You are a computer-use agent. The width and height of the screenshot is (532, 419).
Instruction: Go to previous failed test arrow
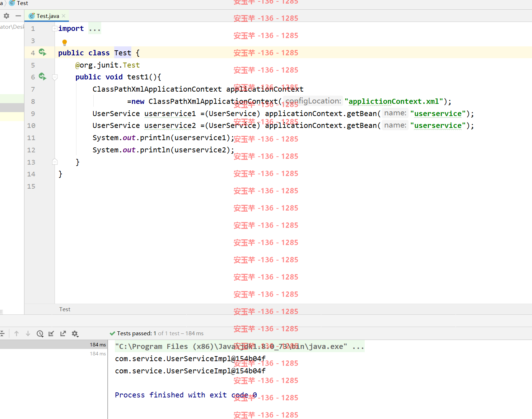pyautogui.click(x=17, y=333)
